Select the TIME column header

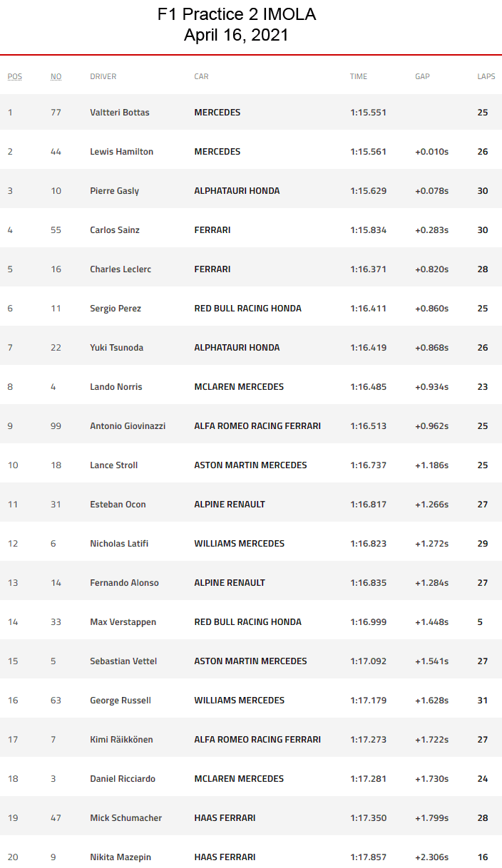(359, 76)
